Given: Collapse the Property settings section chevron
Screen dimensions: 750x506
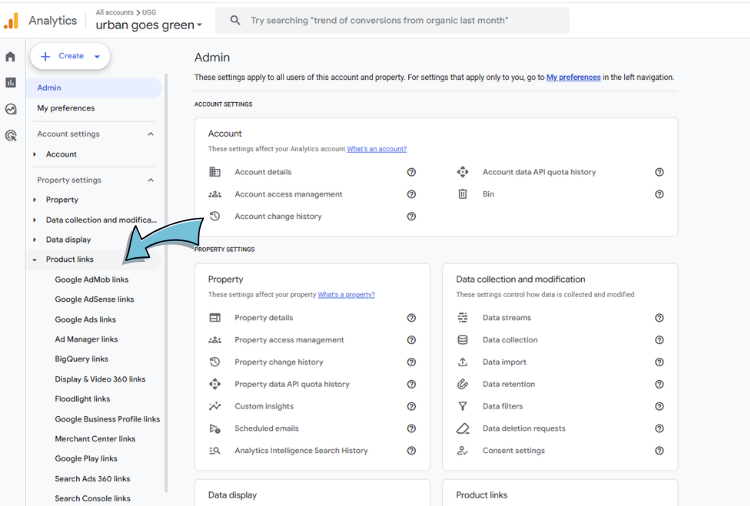Looking at the screenshot, I should [151, 180].
